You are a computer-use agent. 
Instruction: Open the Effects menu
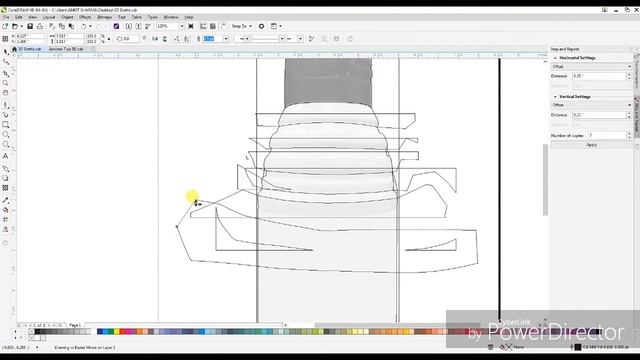tap(85, 17)
